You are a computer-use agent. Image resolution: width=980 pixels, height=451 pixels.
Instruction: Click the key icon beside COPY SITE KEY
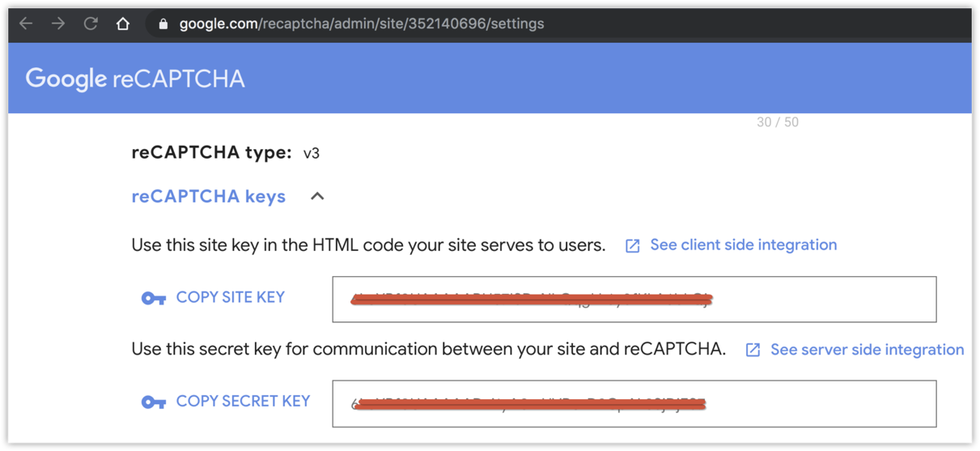[x=154, y=298]
